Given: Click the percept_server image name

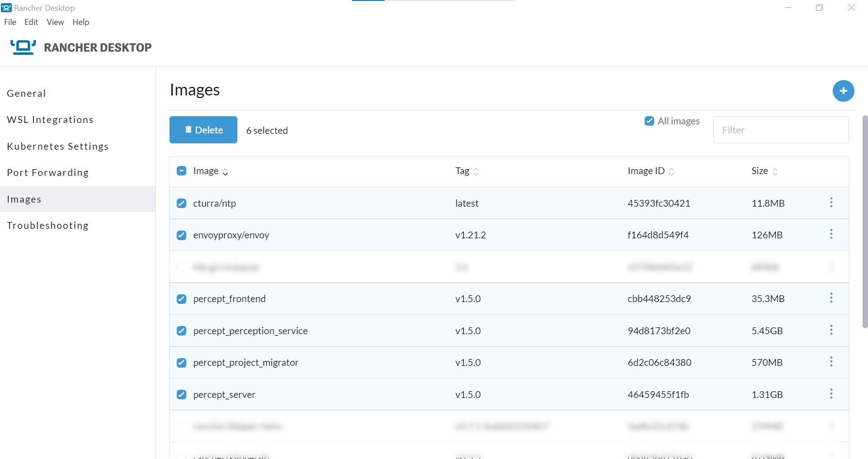Looking at the screenshot, I should click(224, 395).
